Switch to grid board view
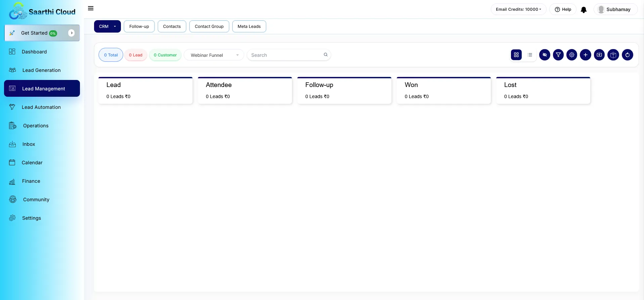644x300 pixels. pos(516,55)
